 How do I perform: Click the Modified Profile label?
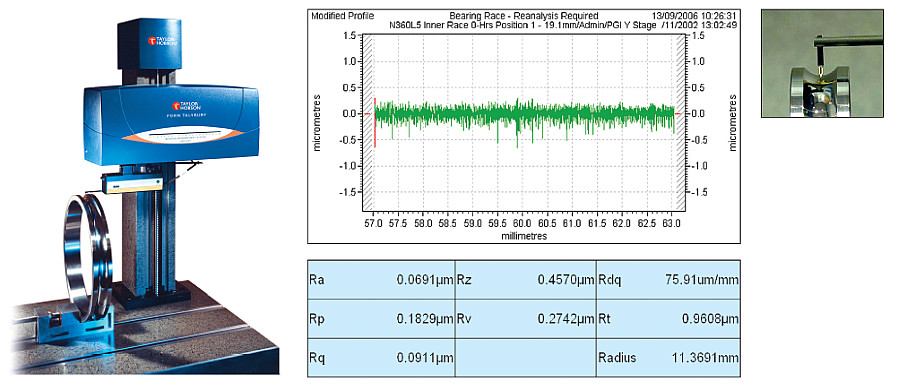pyautogui.click(x=342, y=15)
